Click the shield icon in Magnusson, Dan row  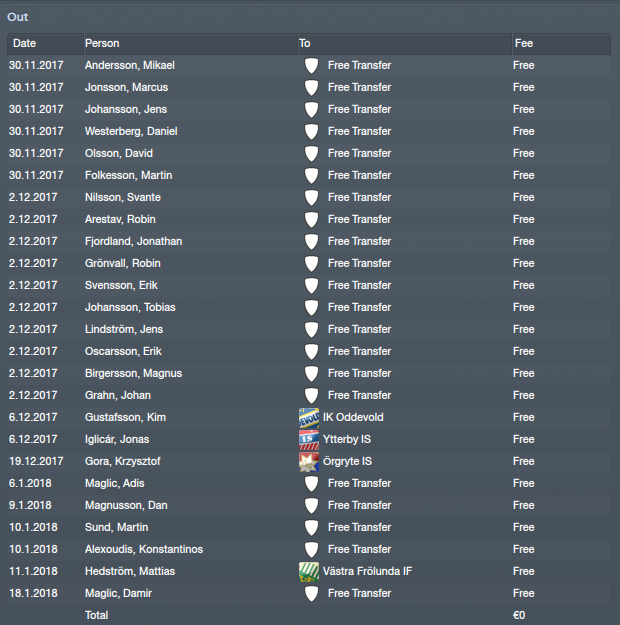pyautogui.click(x=311, y=505)
